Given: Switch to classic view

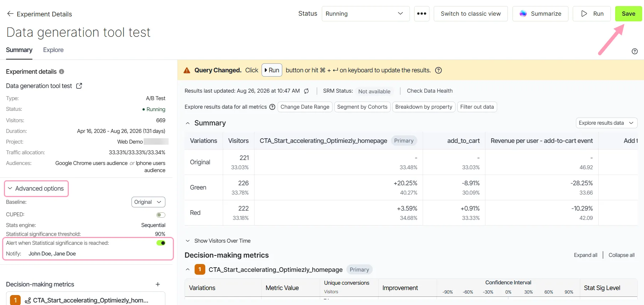Looking at the screenshot, I should [x=471, y=14].
